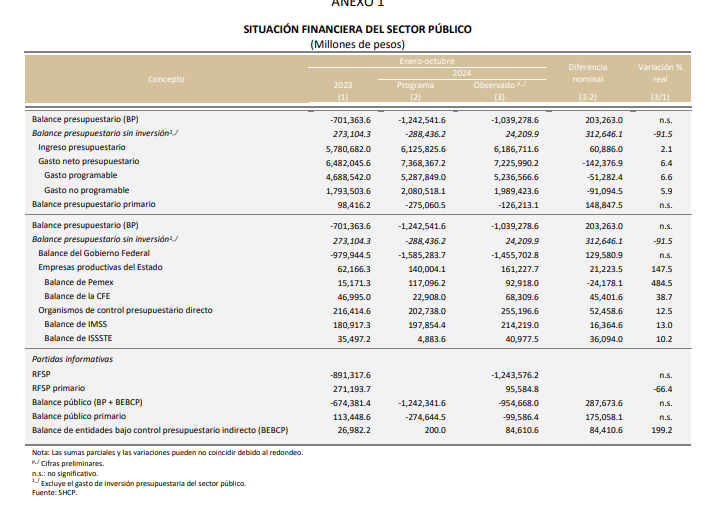Click the 'Variación % real' header
The width and height of the screenshot is (706, 517).
pos(660,73)
